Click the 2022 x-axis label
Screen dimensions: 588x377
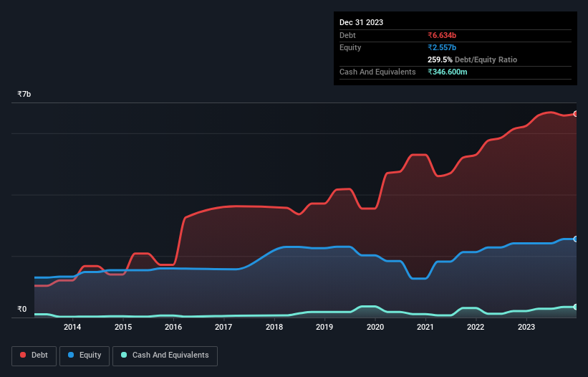[x=476, y=327]
